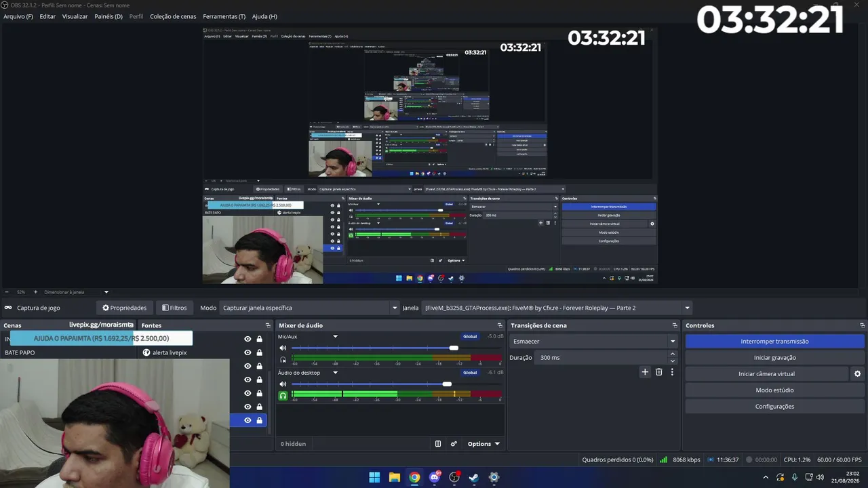
Task: Click the streaming time status icon
Action: [710, 460]
